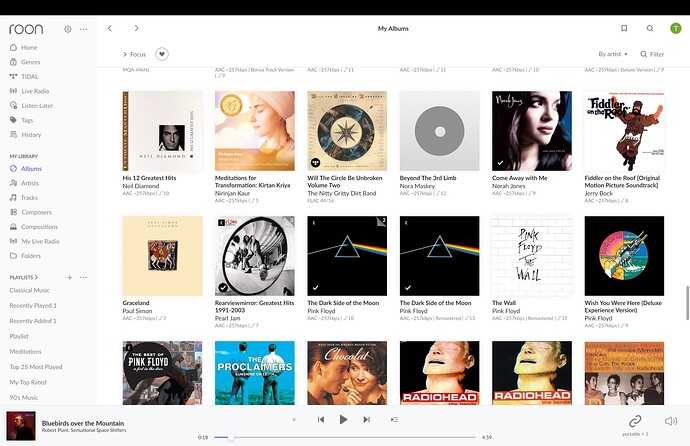
Task: Go forward with the right arrow
Action: tap(136, 28)
